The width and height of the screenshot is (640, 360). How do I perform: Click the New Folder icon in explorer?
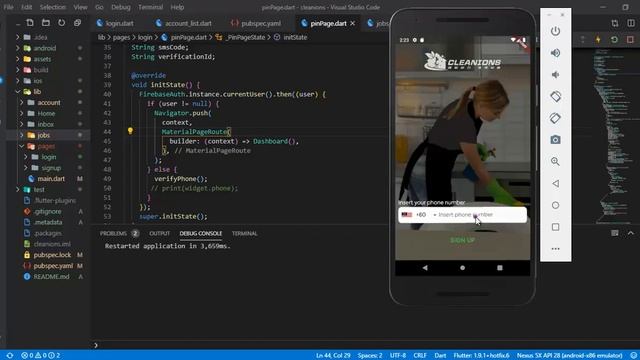tap(46, 23)
